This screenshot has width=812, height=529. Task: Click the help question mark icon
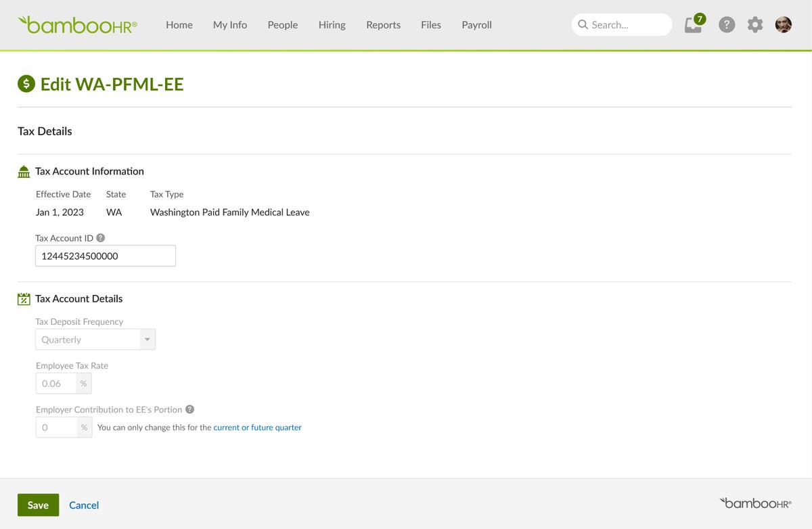[x=727, y=24]
